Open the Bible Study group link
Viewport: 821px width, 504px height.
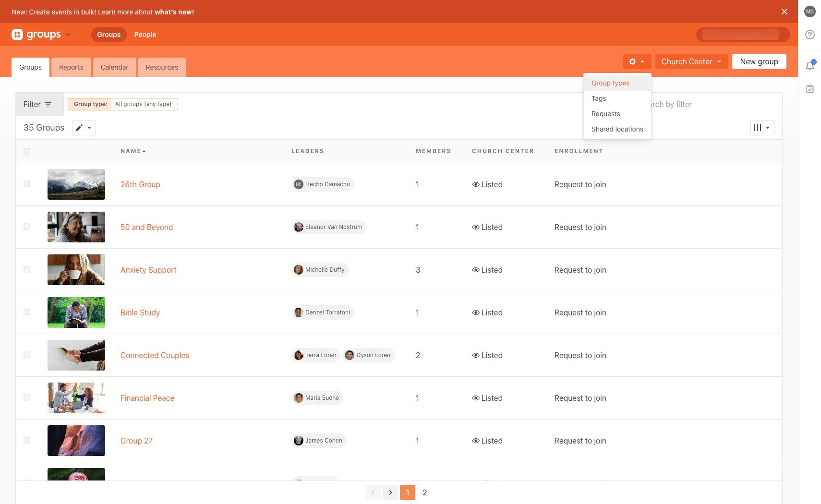140,312
